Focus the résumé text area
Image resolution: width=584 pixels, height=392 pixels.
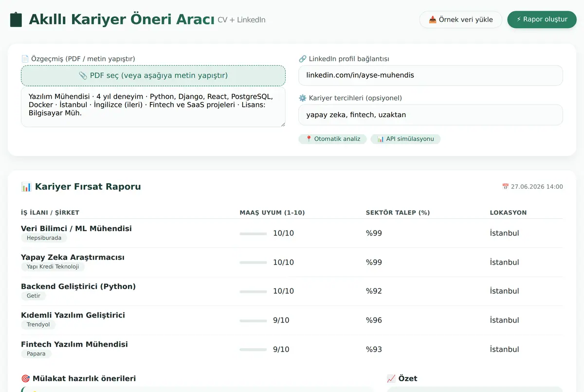153,107
